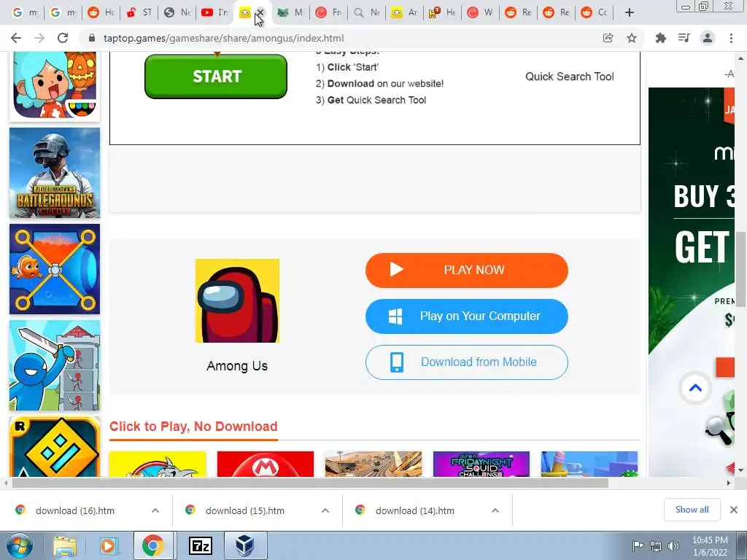
Task: Switch to the YouTube tab
Action: pos(214,12)
